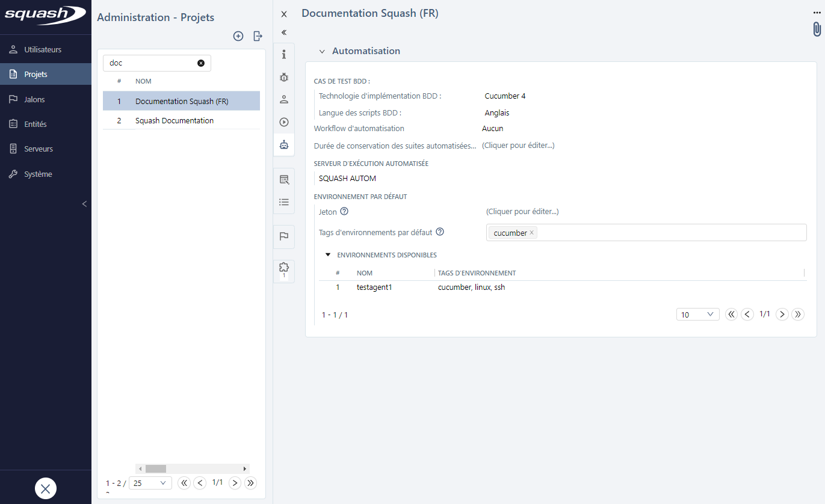Click the export projects icon
Viewport: 825px width, 504px height.
(258, 36)
